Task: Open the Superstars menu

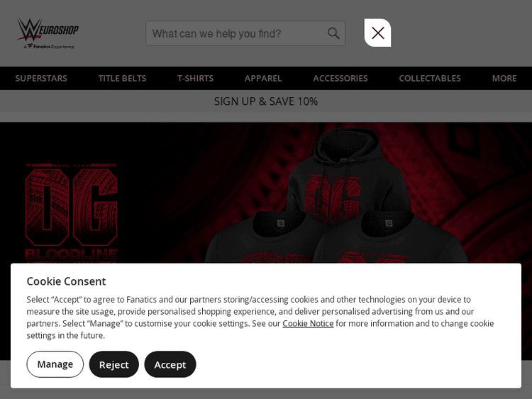Action: pos(41,78)
